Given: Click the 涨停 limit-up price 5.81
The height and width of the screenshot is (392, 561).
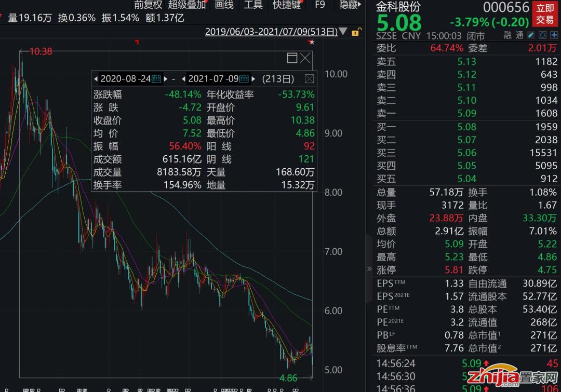Looking at the screenshot, I should tap(454, 269).
